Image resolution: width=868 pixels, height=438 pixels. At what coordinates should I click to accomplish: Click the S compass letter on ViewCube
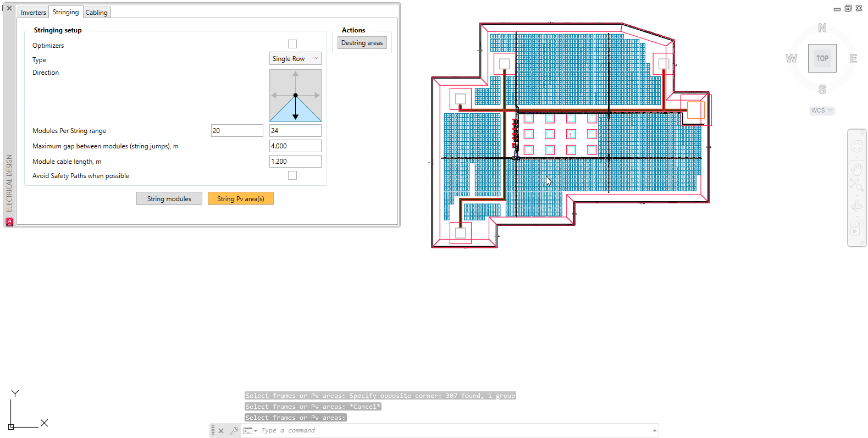click(822, 89)
